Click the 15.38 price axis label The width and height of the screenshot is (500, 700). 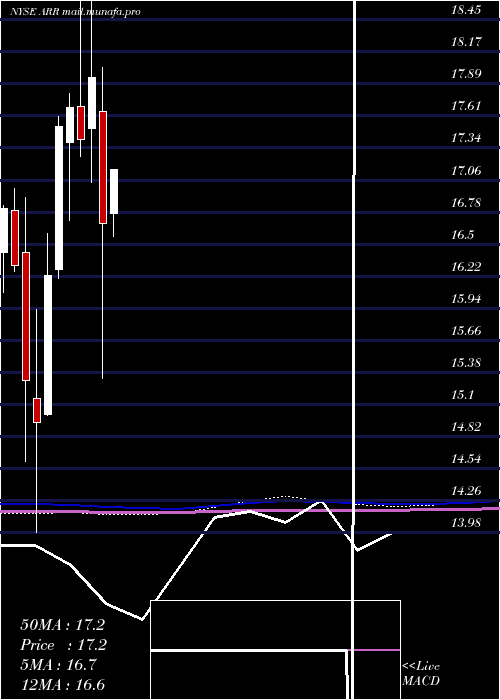point(466,362)
